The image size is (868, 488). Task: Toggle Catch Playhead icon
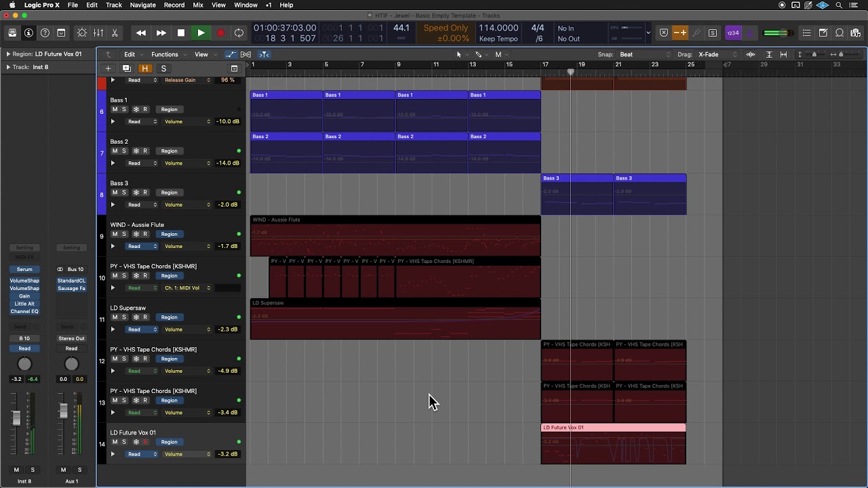[264, 54]
